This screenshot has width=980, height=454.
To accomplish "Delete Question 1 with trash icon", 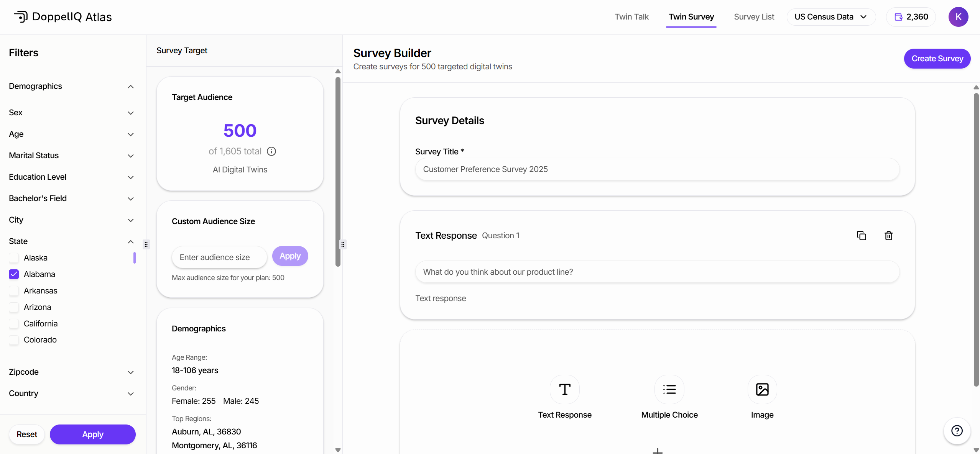I will pyautogui.click(x=888, y=236).
